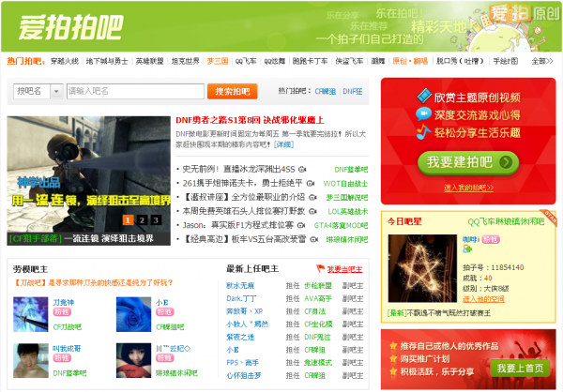The height and width of the screenshot is (392, 563).
Task: Switch to slide 1 of the banner
Action: click(x=128, y=220)
